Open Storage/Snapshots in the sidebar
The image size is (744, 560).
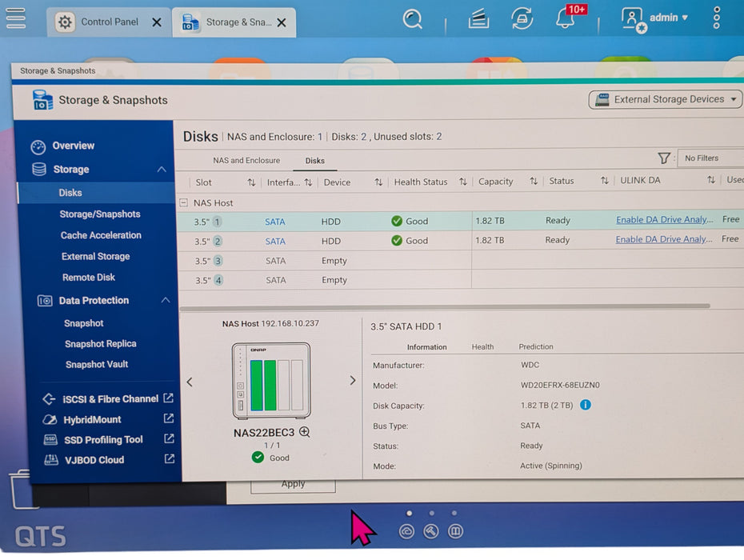(x=100, y=214)
